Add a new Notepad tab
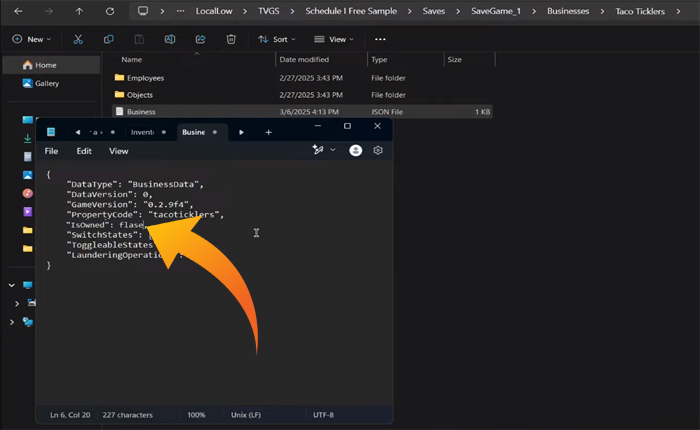This screenshot has height=430, width=700. (x=268, y=131)
